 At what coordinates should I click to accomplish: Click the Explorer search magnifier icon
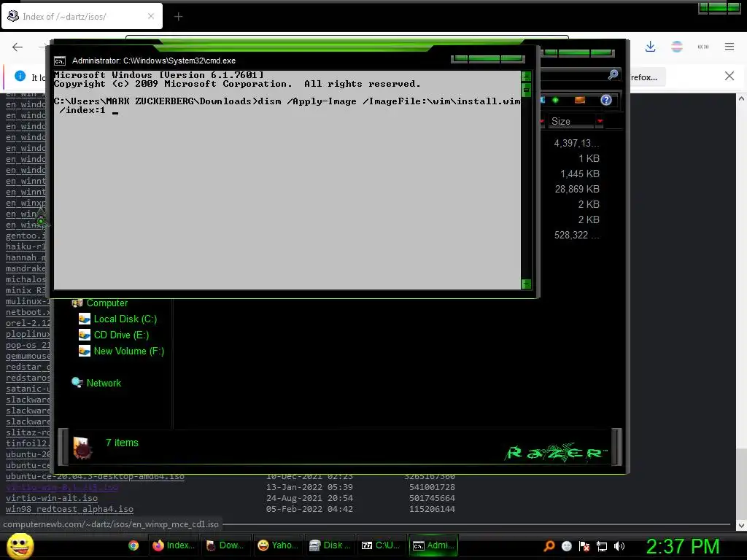pos(613,74)
